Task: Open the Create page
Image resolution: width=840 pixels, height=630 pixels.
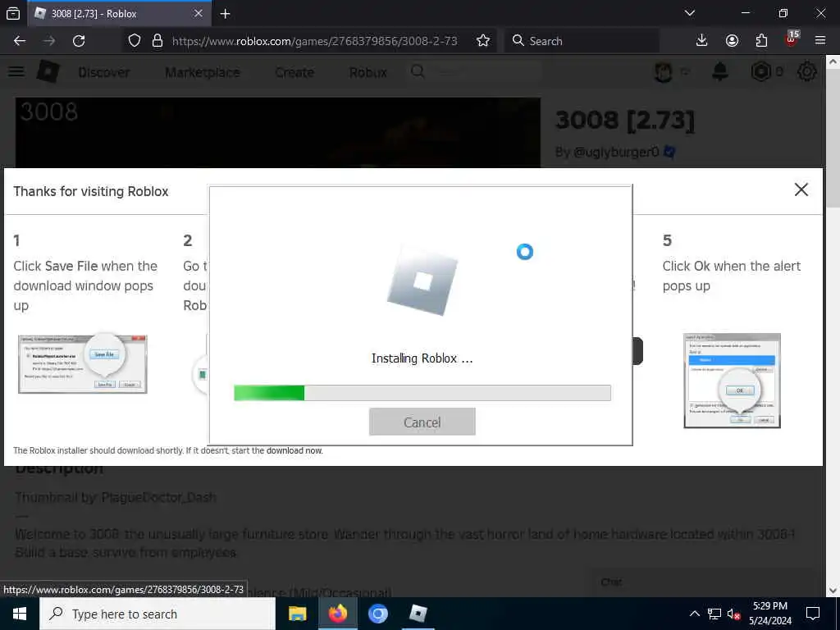Action: (x=294, y=72)
